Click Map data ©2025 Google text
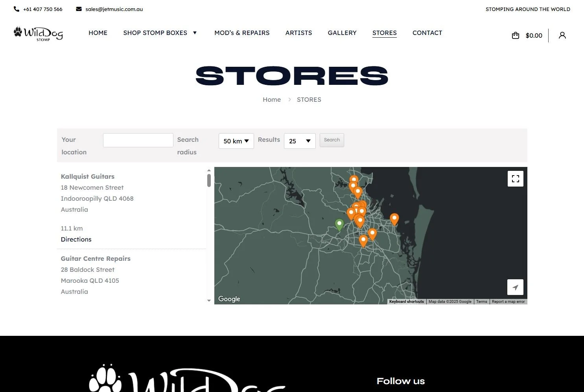 point(450,302)
